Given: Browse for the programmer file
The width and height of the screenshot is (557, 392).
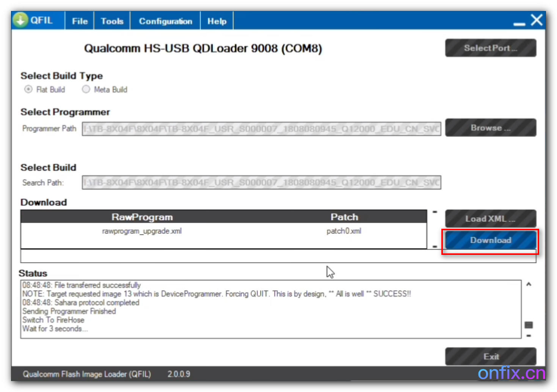Looking at the screenshot, I should [490, 128].
